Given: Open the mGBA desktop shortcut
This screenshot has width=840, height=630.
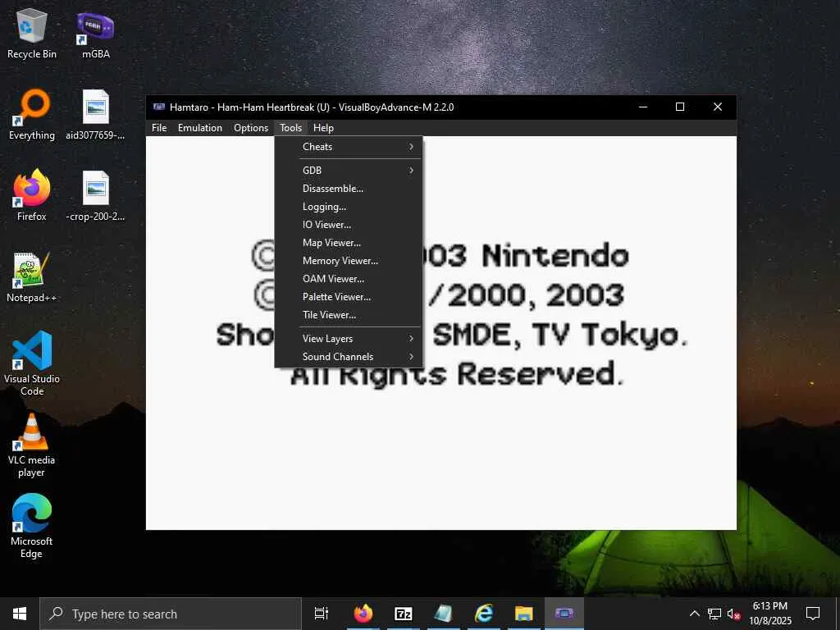Looking at the screenshot, I should coord(95,34).
